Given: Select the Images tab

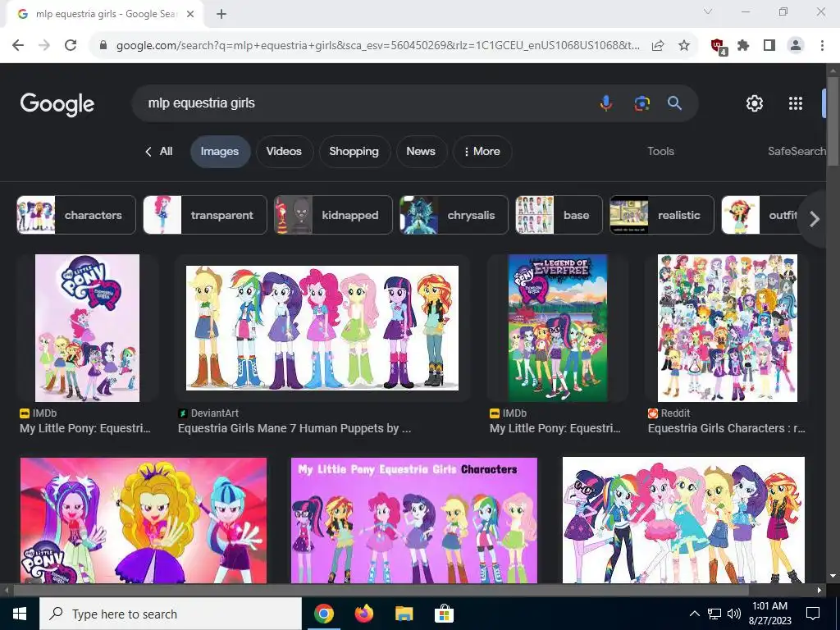Looking at the screenshot, I should point(220,152).
